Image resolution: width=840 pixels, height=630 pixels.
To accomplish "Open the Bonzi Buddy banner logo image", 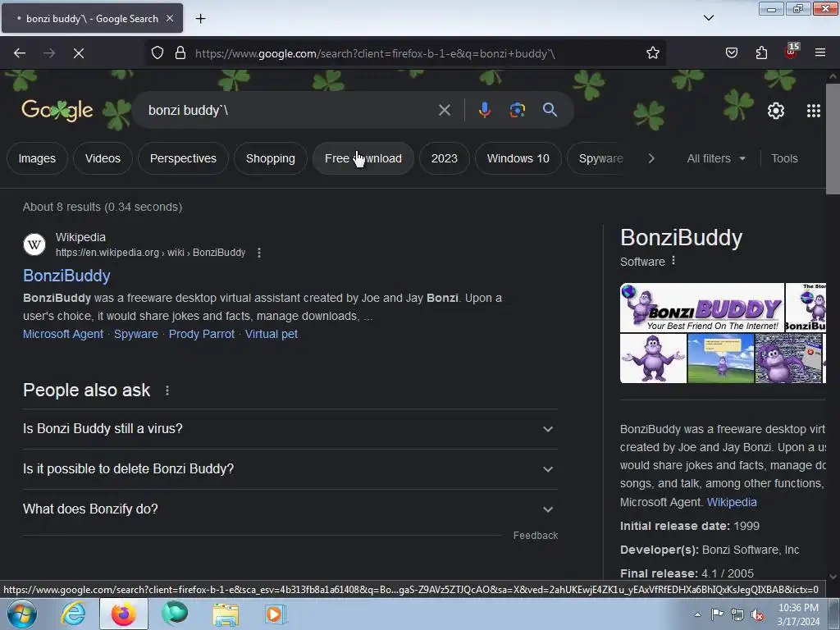I will tap(702, 308).
